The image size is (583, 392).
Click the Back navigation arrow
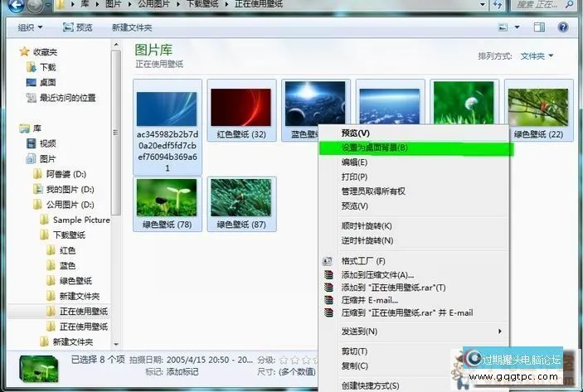pos(16,5)
